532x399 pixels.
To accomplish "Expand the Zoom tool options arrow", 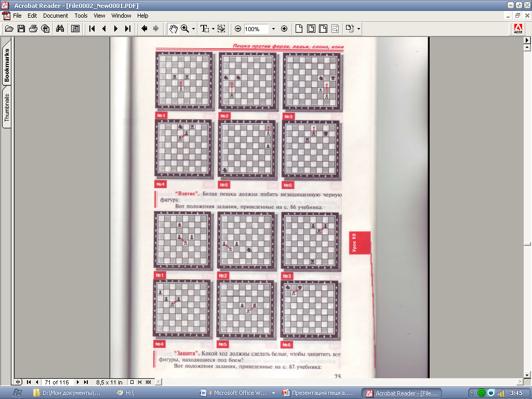I will pyautogui.click(x=193, y=29).
